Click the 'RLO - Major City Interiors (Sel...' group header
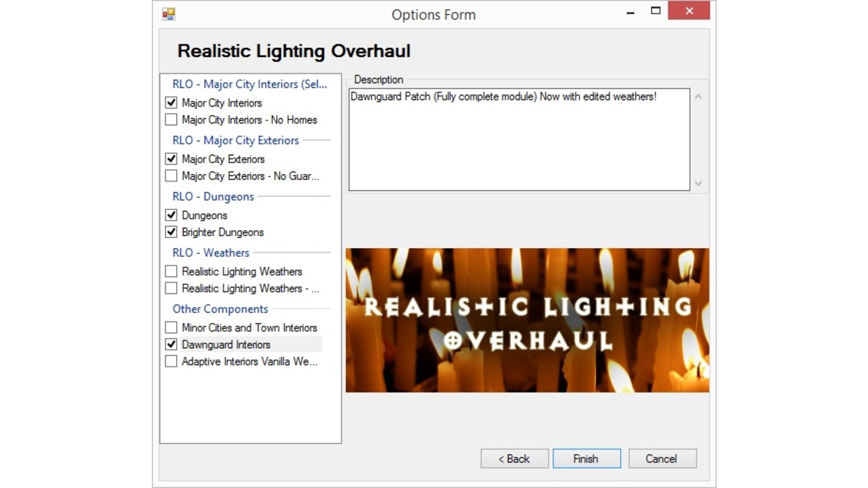 250,84
